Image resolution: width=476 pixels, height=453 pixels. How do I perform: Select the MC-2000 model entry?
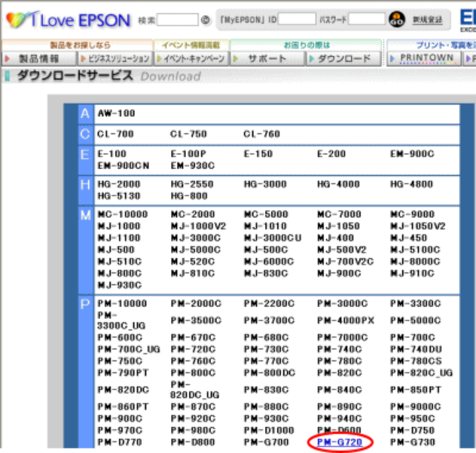coord(193,215)
